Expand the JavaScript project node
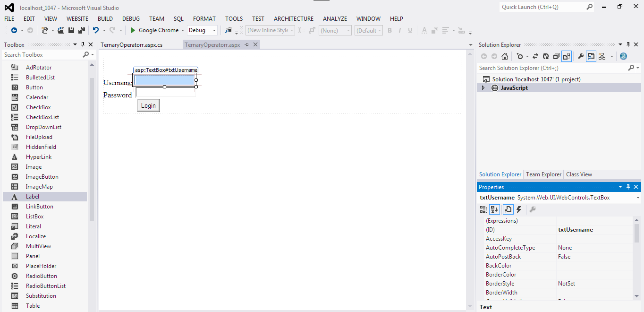Viewport: 644px width, 312px height. tap(483, 88)
